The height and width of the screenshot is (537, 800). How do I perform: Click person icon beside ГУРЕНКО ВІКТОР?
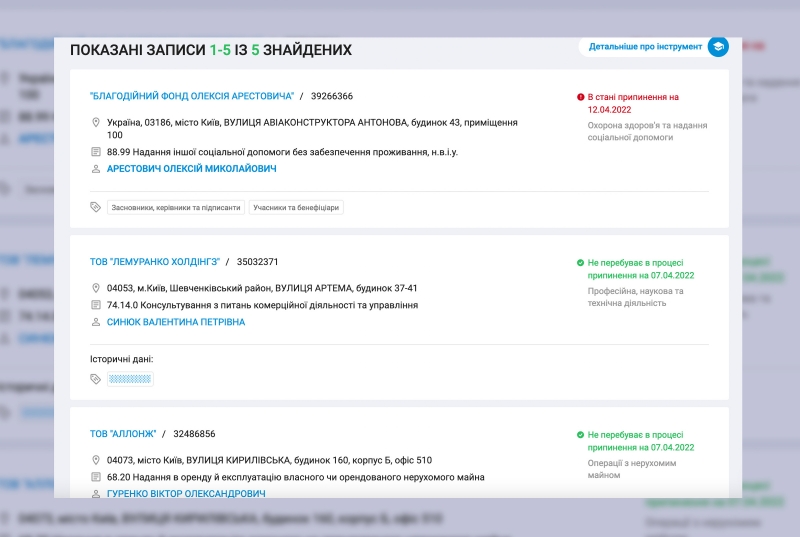pyautogui.click(x=95, y=494)
